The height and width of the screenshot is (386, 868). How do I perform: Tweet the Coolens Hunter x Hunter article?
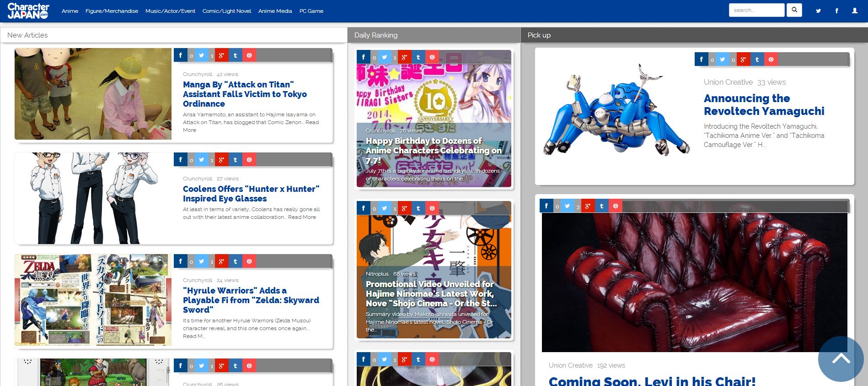pos(201,160)
